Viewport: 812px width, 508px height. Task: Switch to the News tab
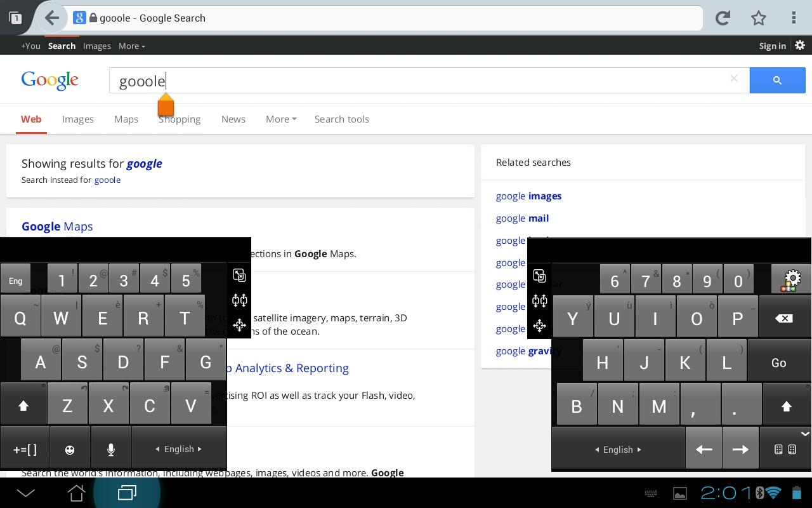[x=233, y=119]
